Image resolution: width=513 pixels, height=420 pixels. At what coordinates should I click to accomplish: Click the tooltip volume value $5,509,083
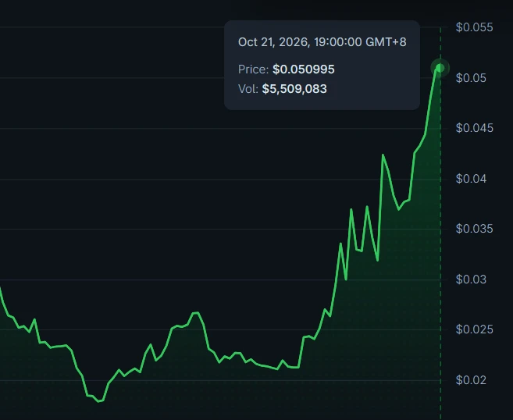pos(294,89)
